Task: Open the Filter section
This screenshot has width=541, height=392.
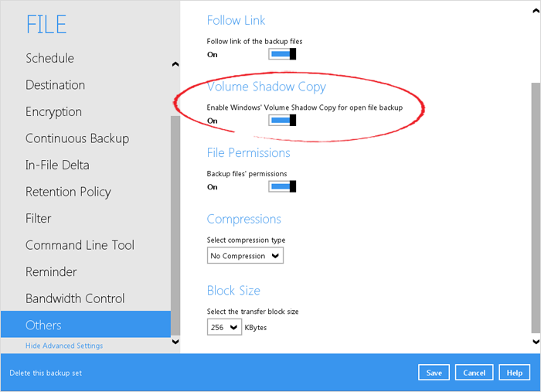Action: [39, 219]
